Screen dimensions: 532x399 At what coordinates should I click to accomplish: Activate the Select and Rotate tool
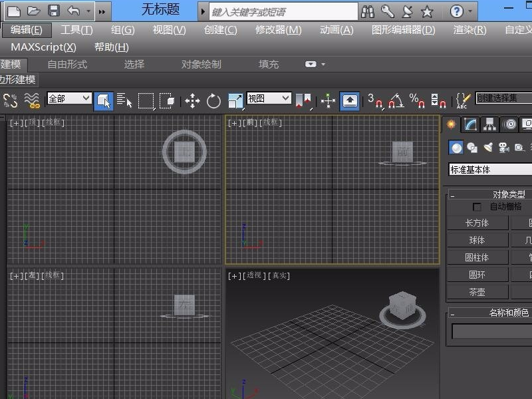tap(213, 101)
